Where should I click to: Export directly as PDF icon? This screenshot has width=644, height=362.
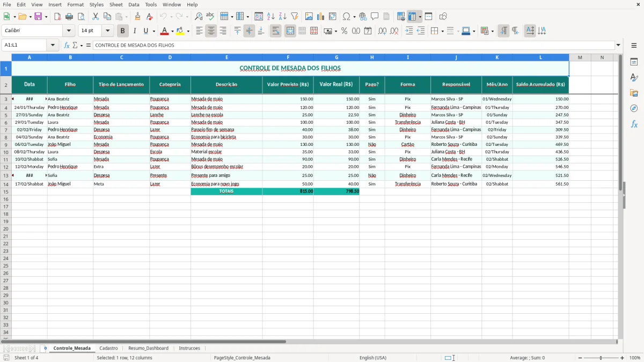(x=57, y=17)
